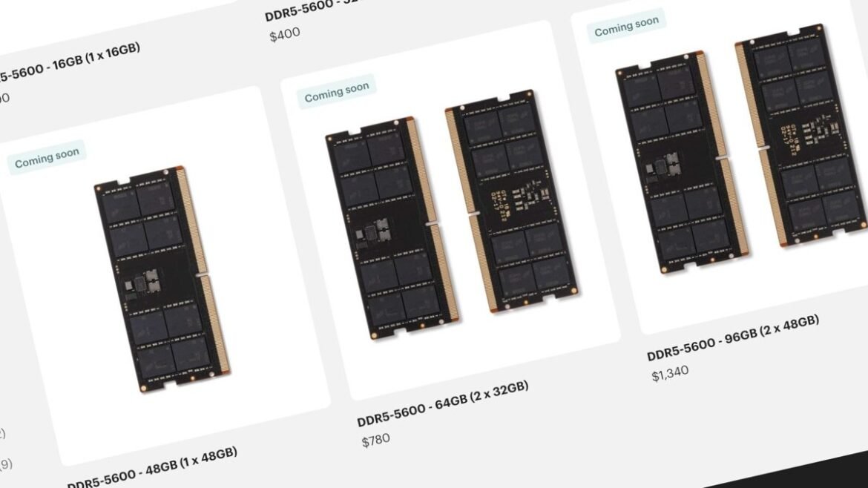Click left memory stick in 64GB kit image
Viewport: 868px width, 488px height.
[392, 228]
